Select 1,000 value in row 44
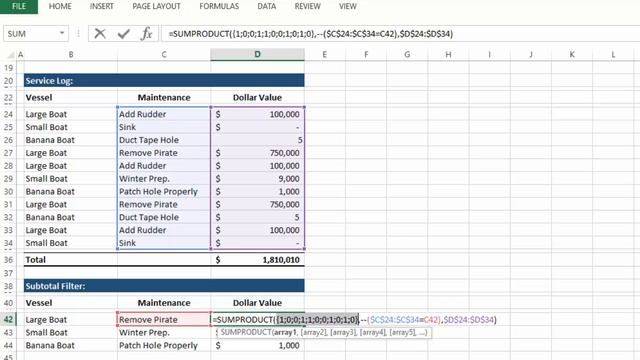Image resolution: width=640 pixels, height=360 pixels. click(x=258, y=345)
